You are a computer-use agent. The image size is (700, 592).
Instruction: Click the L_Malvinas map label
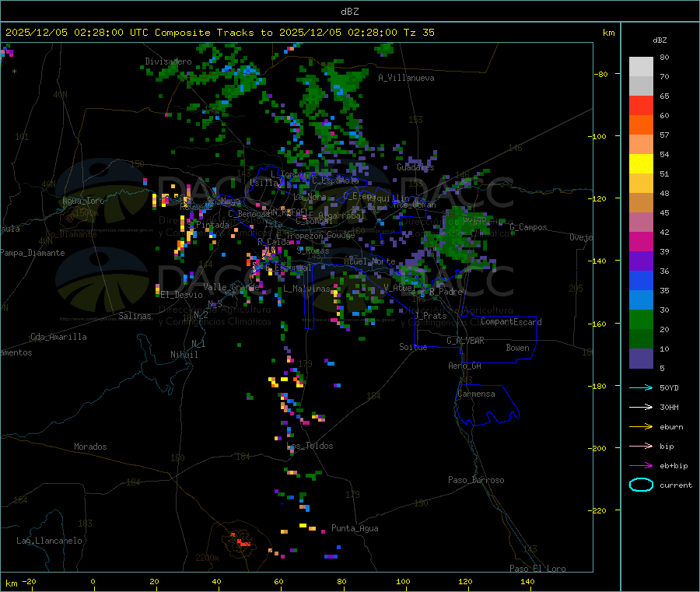306,289
